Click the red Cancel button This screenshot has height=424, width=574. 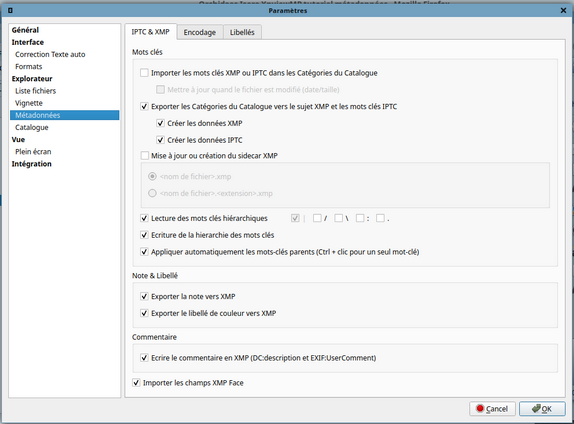[492, 409]
